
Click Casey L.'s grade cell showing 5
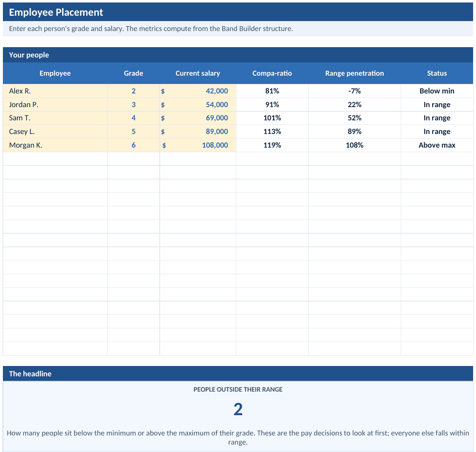click(x=134, y=132)
